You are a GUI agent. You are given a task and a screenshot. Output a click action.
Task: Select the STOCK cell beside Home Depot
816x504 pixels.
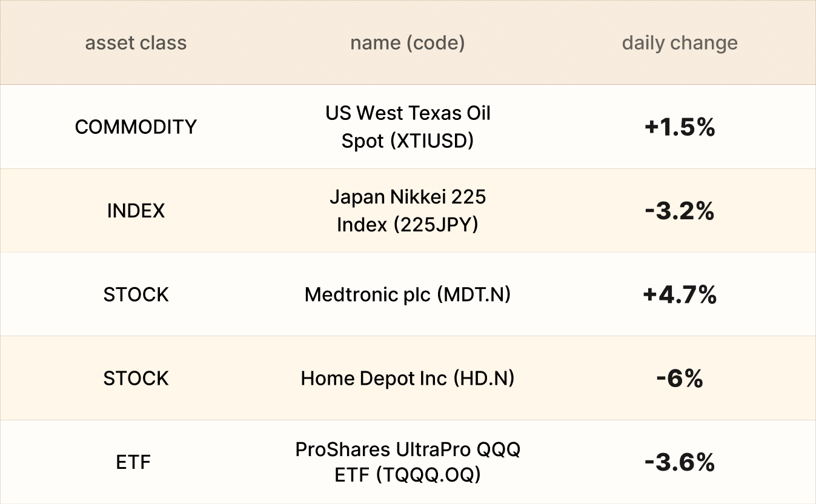pyautogui.click(x=136, y=378)
